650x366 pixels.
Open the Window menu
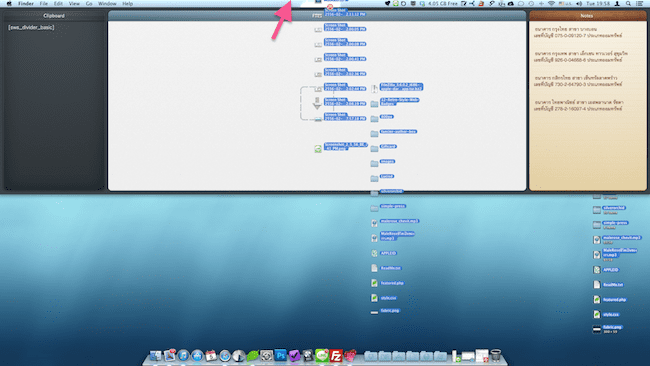[x=107, y=4]
